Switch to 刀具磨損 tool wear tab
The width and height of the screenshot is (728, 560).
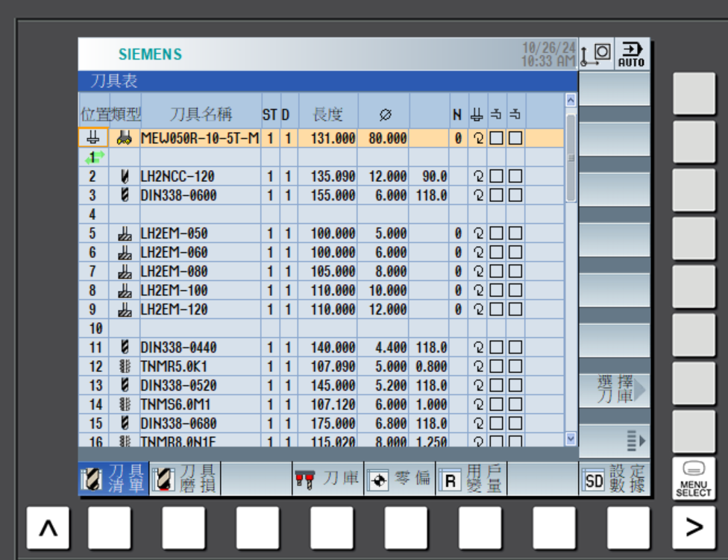185,479
